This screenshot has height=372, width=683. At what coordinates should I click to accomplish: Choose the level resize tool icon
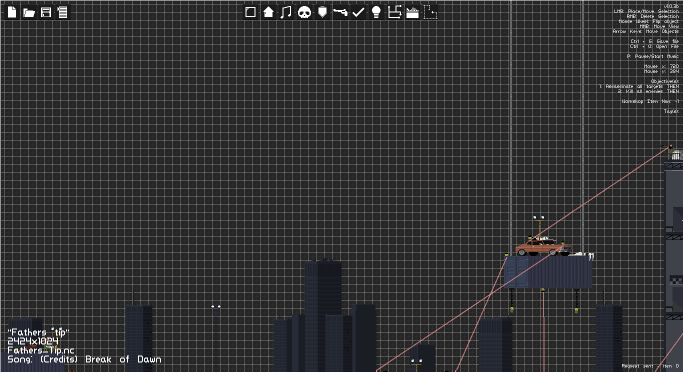tap(394, 12)
